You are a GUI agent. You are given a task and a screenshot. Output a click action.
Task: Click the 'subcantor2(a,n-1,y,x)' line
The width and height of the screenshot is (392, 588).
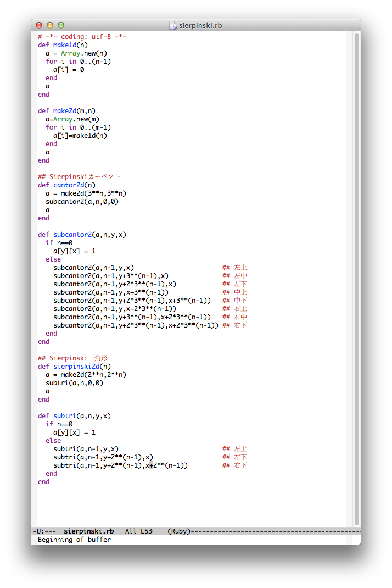(93, 268)
